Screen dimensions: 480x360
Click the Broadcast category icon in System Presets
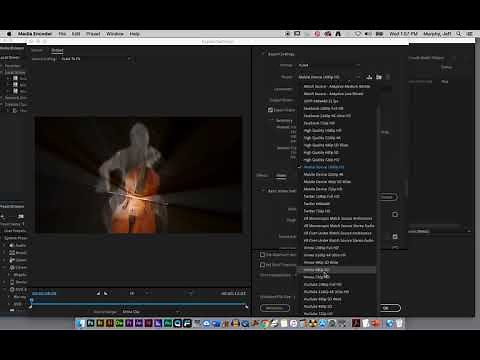(x=12, y=253)
